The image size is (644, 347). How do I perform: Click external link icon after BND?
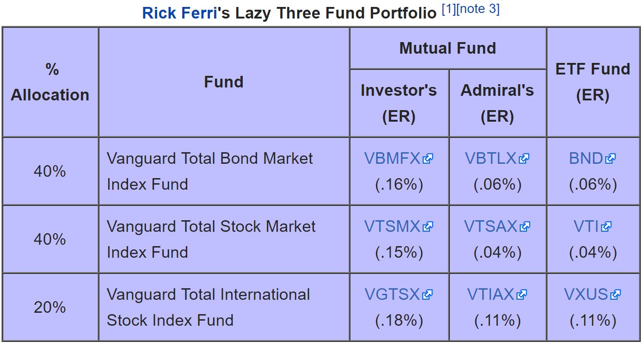(611, 159)
